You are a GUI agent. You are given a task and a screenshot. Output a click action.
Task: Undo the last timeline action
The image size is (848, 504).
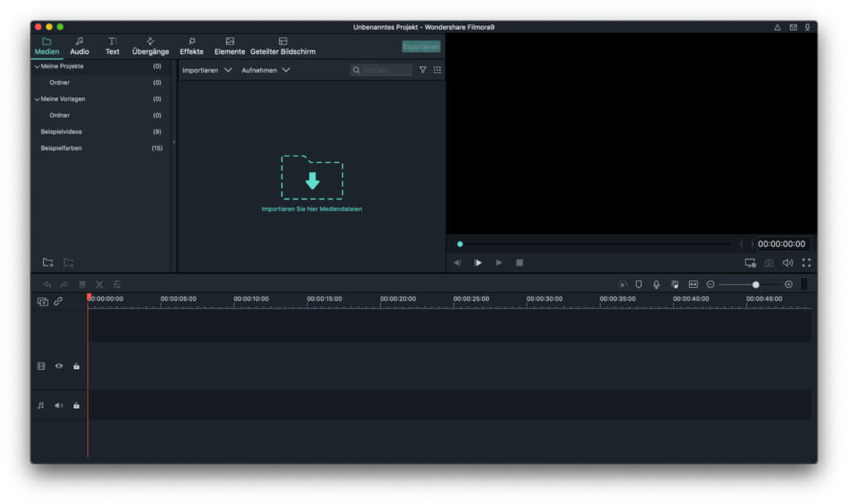47,285
